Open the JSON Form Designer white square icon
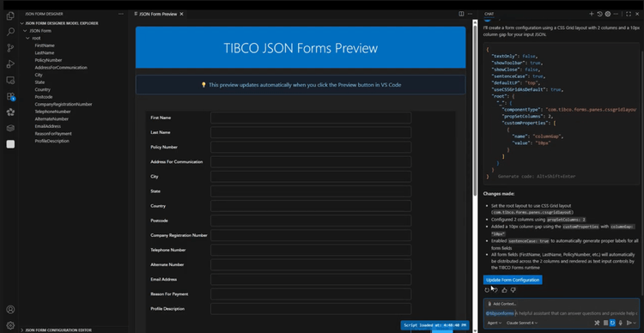Screen dimensions: 644x333 (10, 144)
